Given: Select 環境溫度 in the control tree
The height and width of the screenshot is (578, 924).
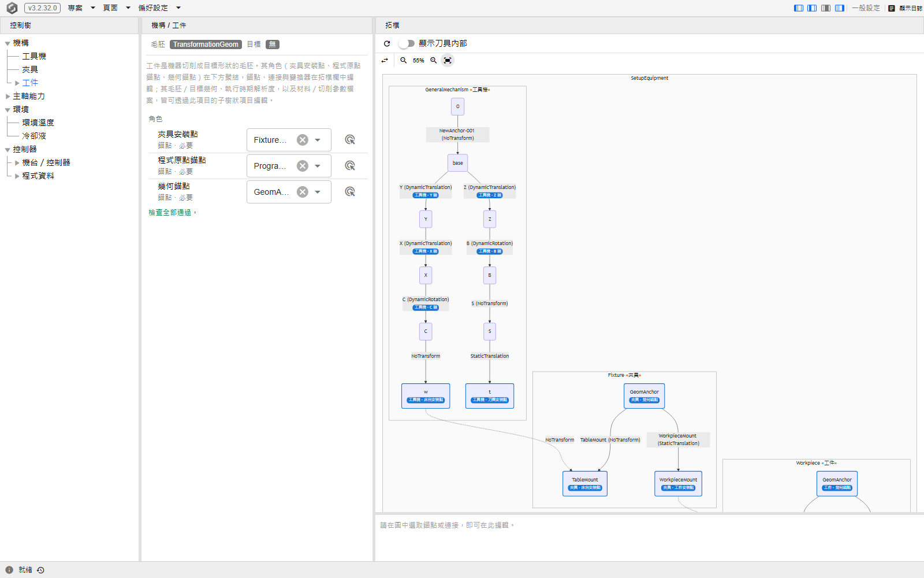Looking at the screenshot, I should coord(38,123).
